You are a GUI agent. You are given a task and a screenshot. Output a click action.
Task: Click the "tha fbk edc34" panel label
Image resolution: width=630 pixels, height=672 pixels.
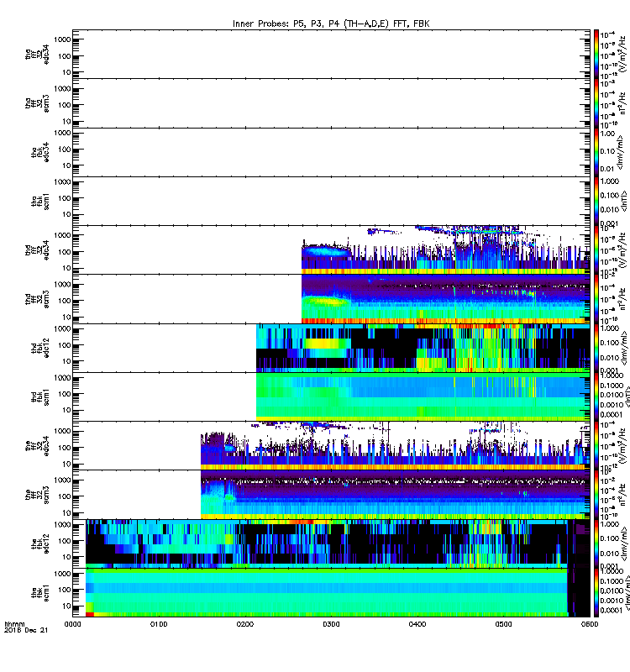click(x=40, y=152)
